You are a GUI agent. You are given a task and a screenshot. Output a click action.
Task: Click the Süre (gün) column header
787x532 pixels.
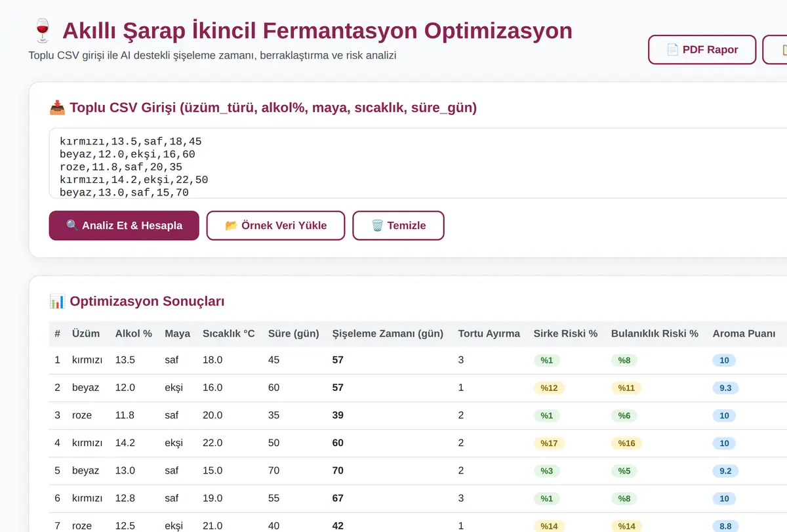pos(294,333)
